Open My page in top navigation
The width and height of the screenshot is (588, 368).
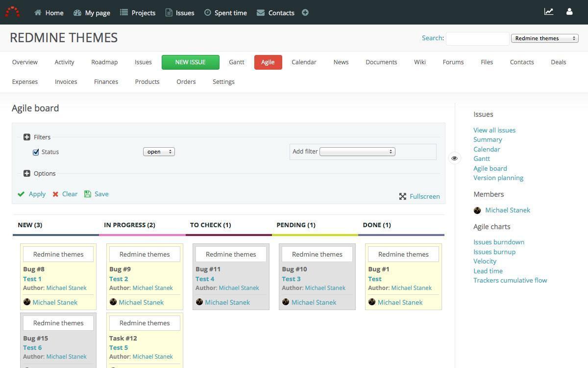tap(92, 13)
